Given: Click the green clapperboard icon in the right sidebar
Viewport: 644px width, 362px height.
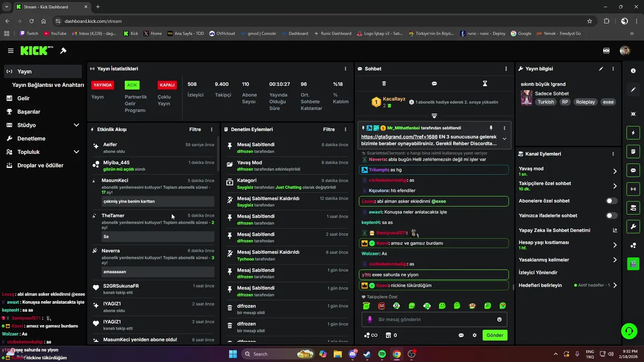Looking at the screenshot, I should point(633,263).
